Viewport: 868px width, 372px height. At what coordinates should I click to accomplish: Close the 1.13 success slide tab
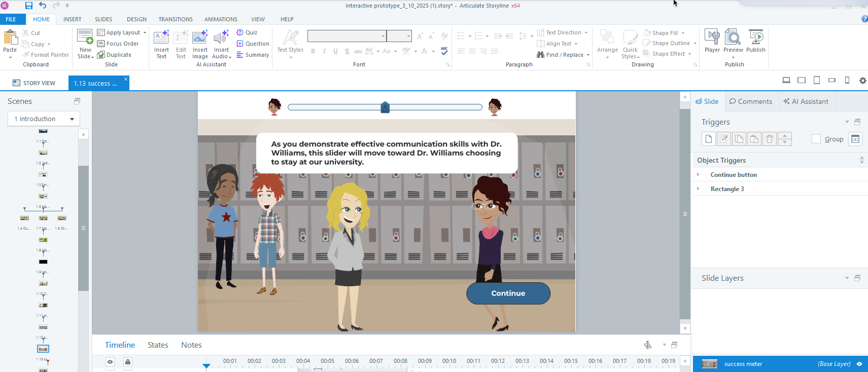[126, 79]
